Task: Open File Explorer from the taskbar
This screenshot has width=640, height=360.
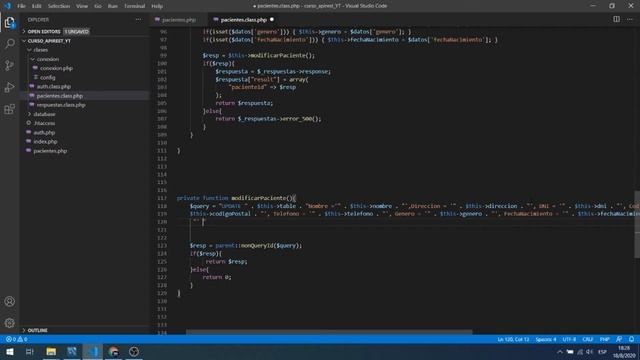Action: [51, 351]
